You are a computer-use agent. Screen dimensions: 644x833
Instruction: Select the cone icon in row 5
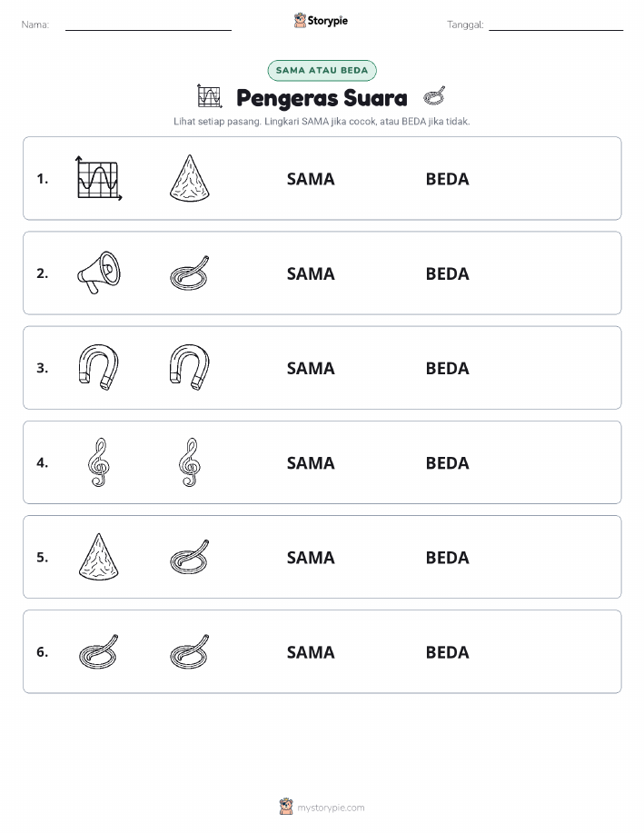[x=99, y=557]
